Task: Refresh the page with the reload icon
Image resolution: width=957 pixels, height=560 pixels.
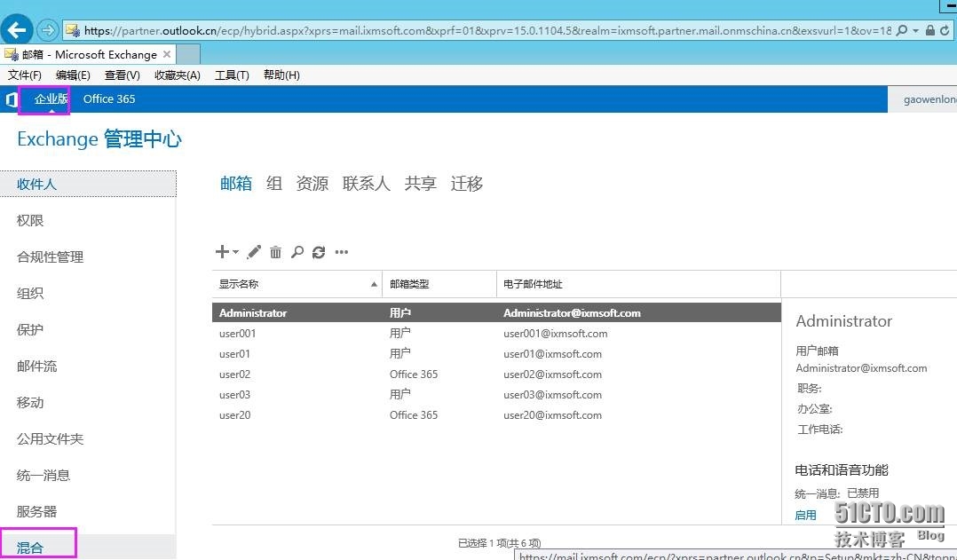Action: point(945,30)
